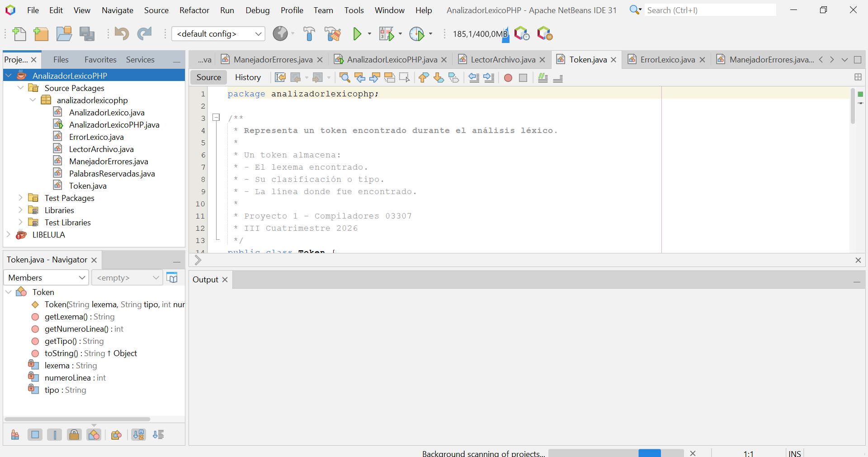Clean and build with the broom-hammer icon
Screen dimensions: 868x457
tap(333, 34)
